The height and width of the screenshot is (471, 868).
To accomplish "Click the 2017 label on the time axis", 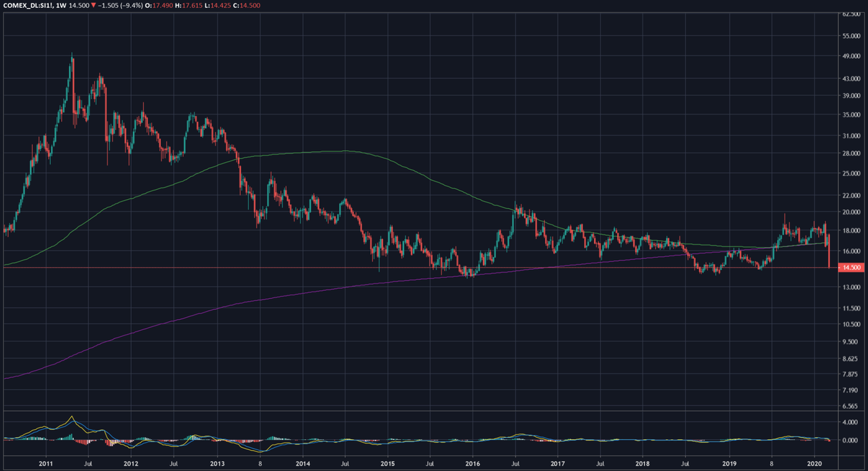I will coord(558,464).
